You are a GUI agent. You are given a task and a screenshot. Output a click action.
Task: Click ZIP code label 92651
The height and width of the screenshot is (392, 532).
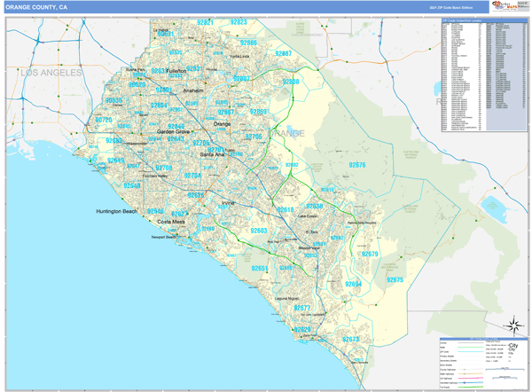pos(260,269)
